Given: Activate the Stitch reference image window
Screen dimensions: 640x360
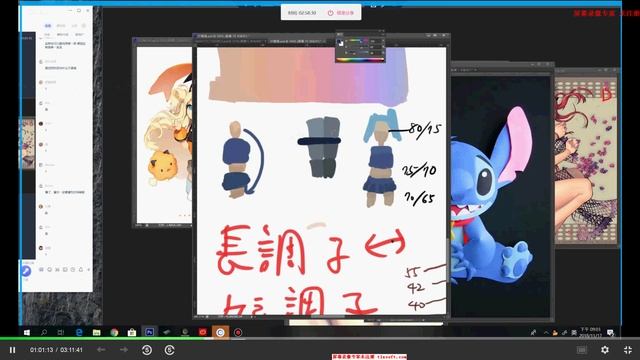Looking at the screenshot, I should click(502, 192).
